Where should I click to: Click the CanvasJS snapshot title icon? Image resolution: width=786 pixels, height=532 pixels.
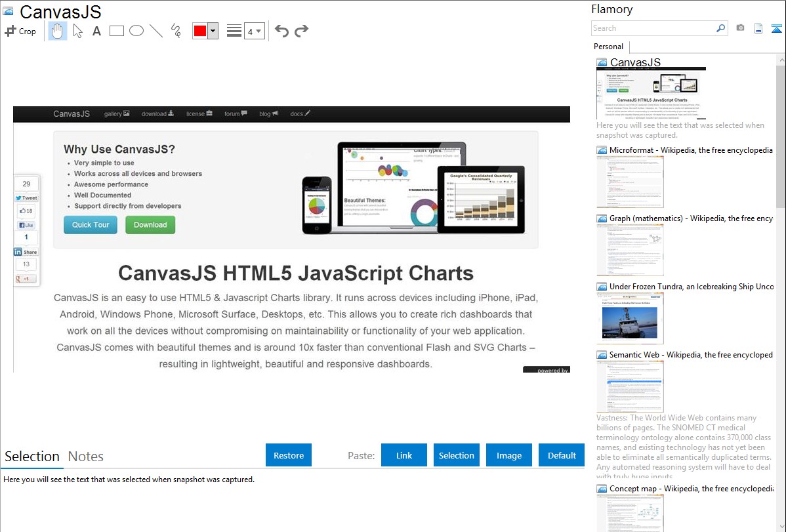pos(8,11)
